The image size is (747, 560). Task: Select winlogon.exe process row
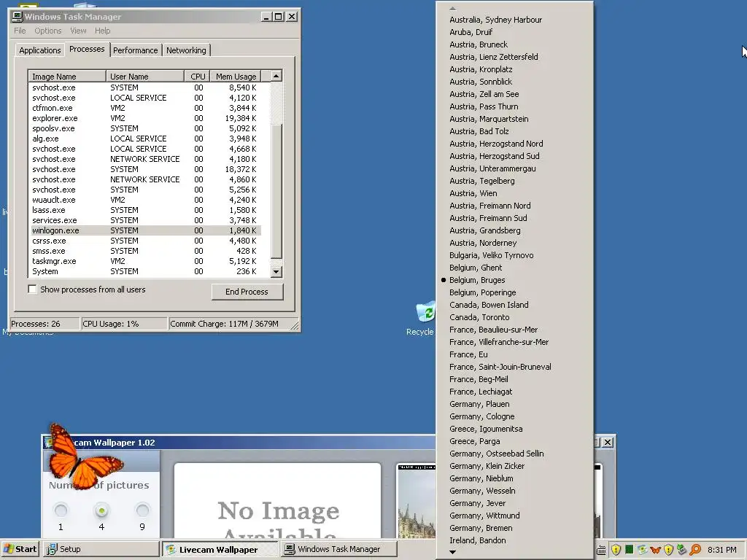(x=144, y=230)
